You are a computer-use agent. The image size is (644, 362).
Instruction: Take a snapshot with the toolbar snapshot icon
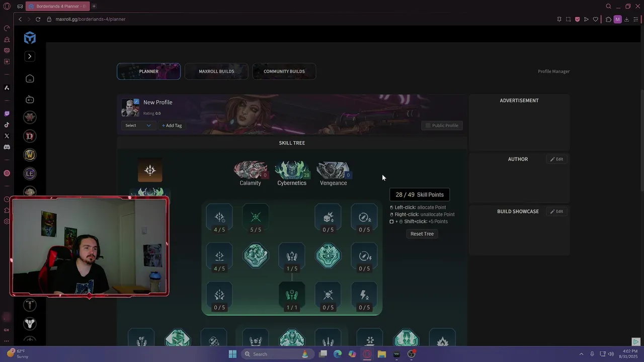[568, 19]
